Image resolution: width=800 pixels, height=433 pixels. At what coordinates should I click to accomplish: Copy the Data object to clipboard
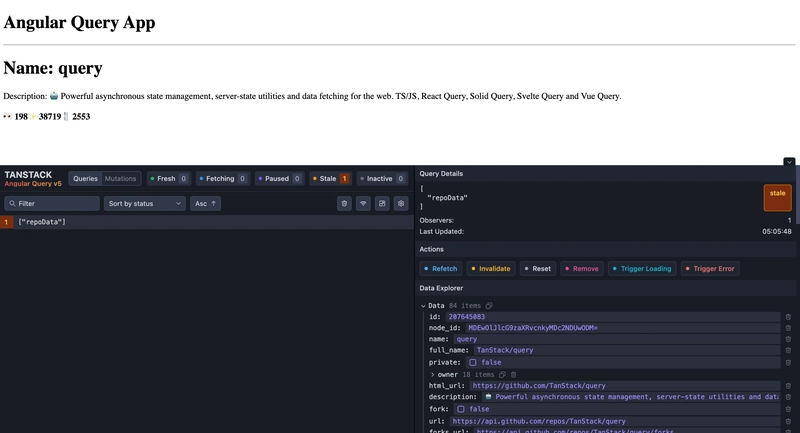(489, 305)
